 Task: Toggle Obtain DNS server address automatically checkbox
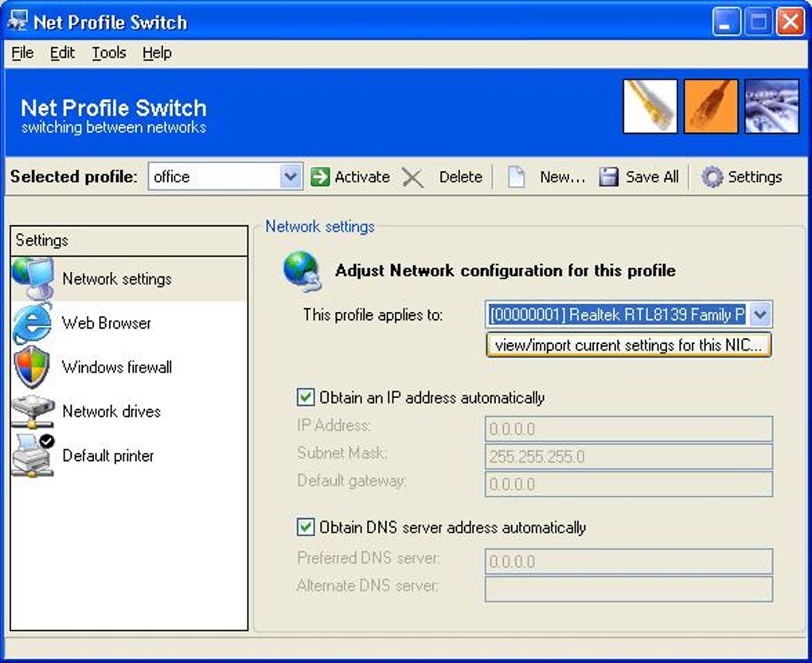(305, 527)
